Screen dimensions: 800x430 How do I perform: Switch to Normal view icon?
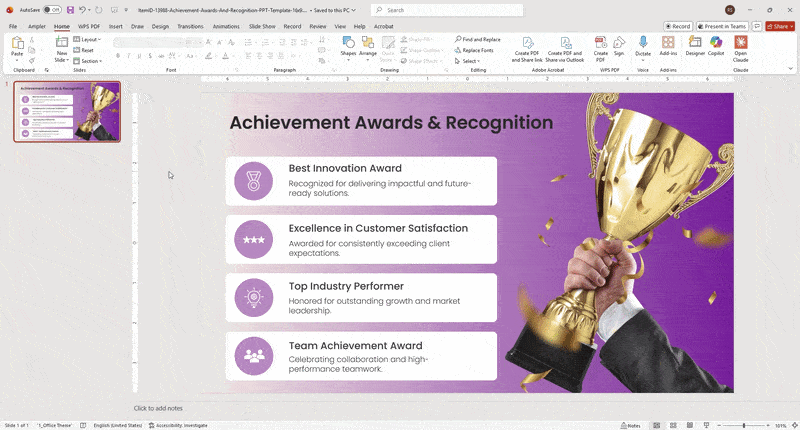point(657,425)
